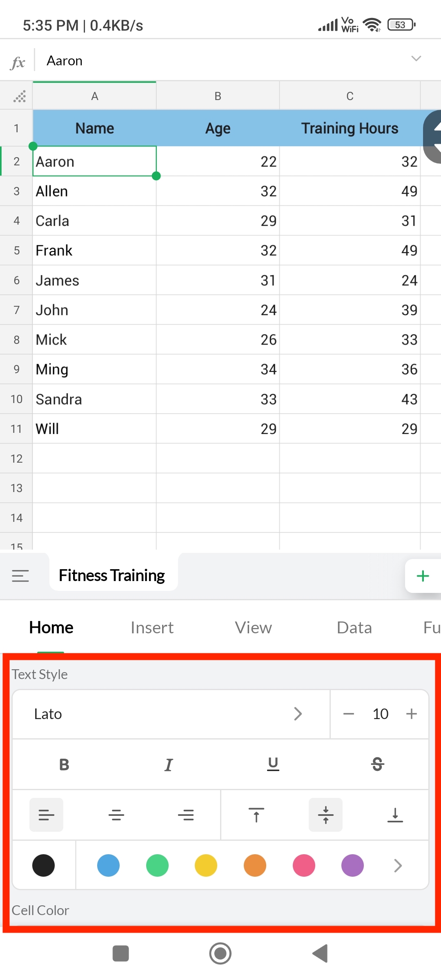Open the Lato font picker
The width and height of the screenshot is (441, 980).
coord(171,714)
